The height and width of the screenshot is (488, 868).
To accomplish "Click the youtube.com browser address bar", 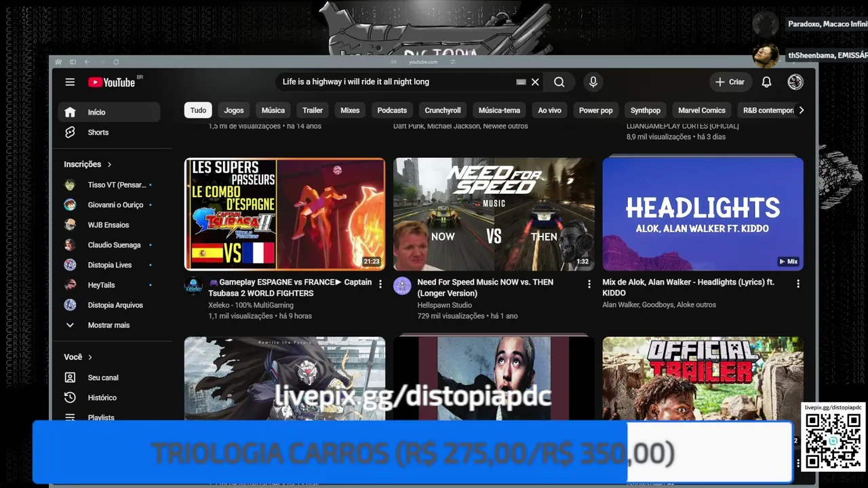I will [423, 62].
